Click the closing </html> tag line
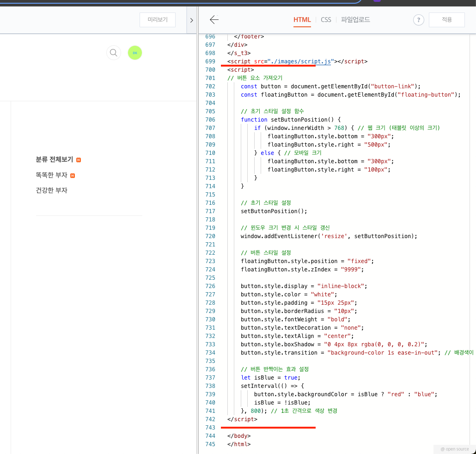476x454 pixels. point(239,444)
